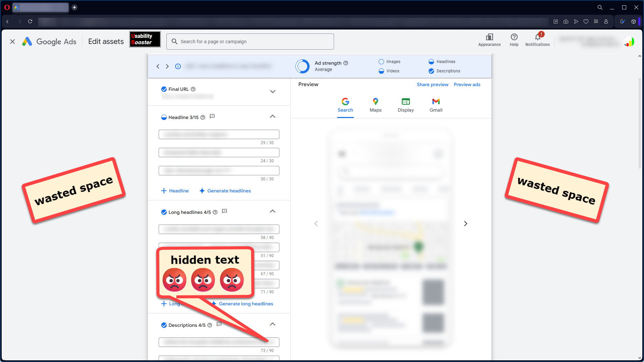This screenshot has height=362, width=644.
Task: Reload the page with the browser refresh icon
Action: 30,21
